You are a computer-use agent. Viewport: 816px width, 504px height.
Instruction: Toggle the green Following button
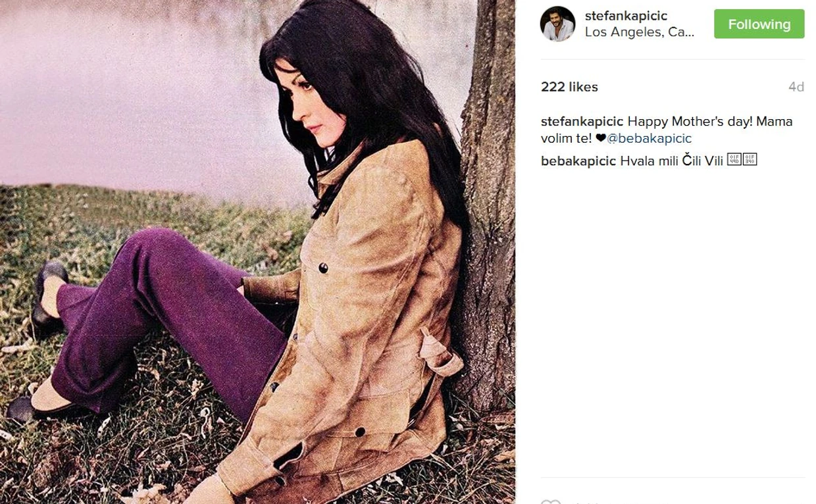759,24
